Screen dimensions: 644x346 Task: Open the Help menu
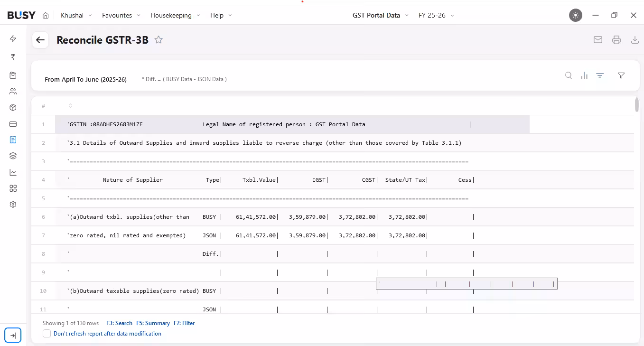pyautogui.click(x=221, y=15)
